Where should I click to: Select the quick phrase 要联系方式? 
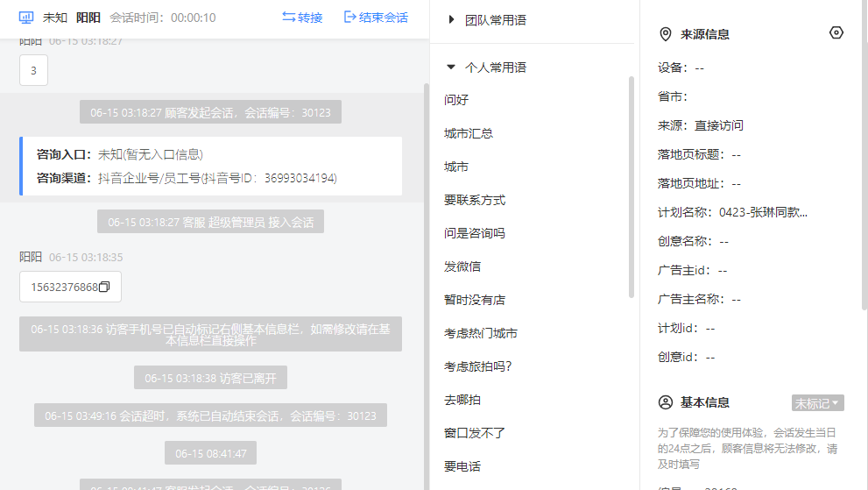[x=475, y=200]
